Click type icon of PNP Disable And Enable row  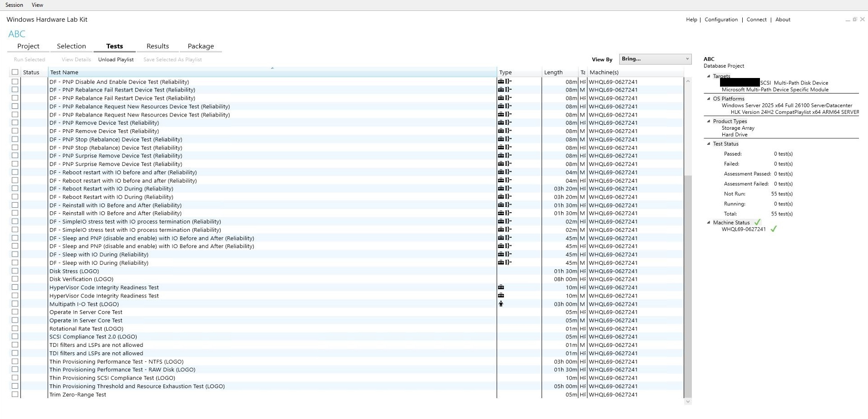pos(504,82)
